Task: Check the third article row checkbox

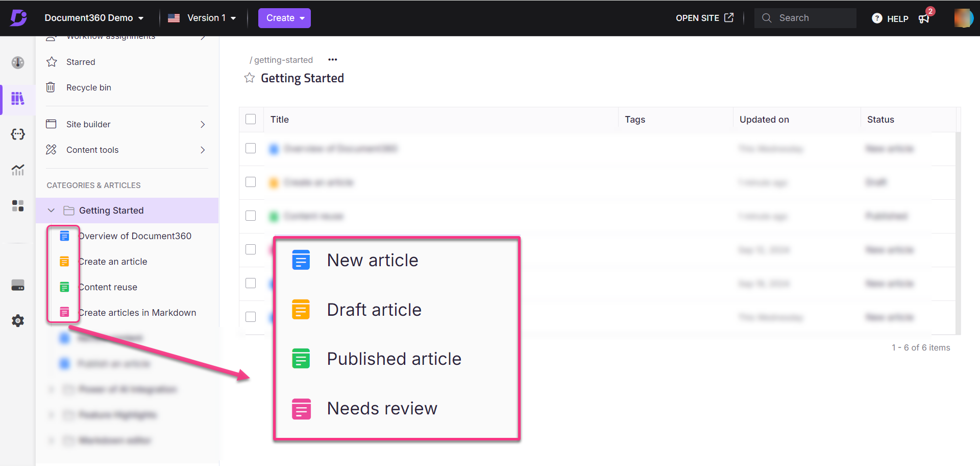Action: coord(251,216)
